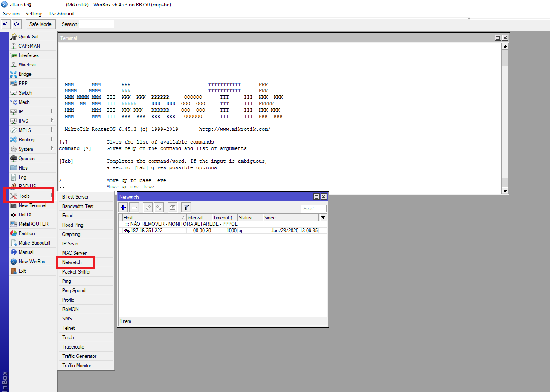Viewport: 550px width, 392px height.
Task: Select MAC Server in Tools submenu
Action: point(86,253)
